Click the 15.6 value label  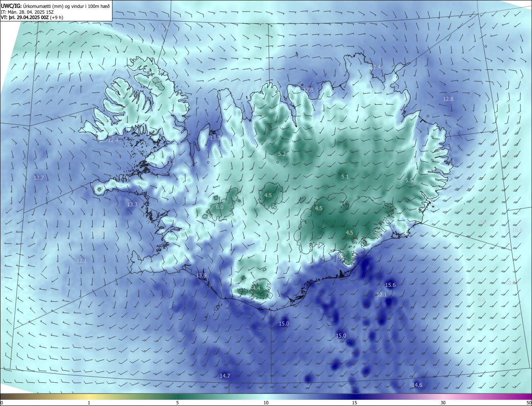click(x=391, y=285)
